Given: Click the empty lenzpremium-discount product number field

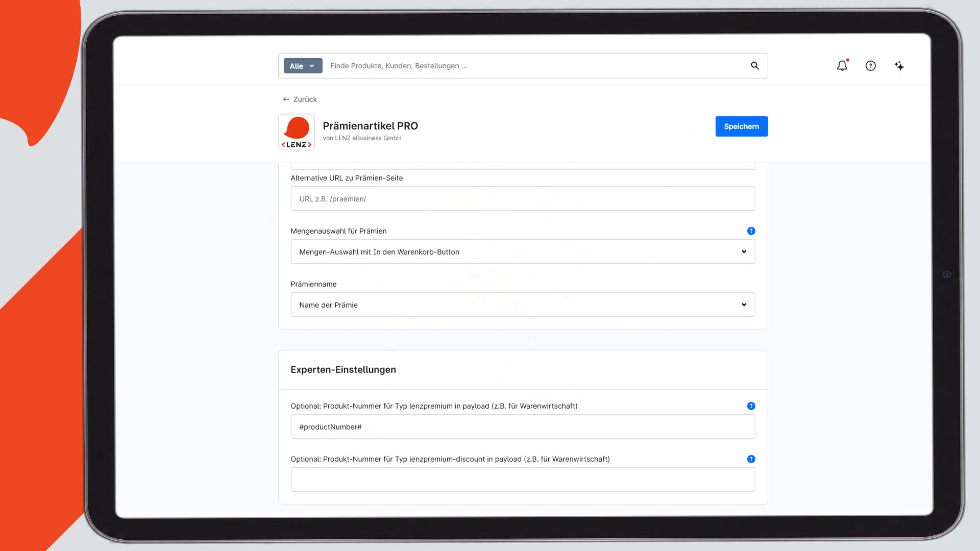Looking at the screenshot, I should coord(523,480).
